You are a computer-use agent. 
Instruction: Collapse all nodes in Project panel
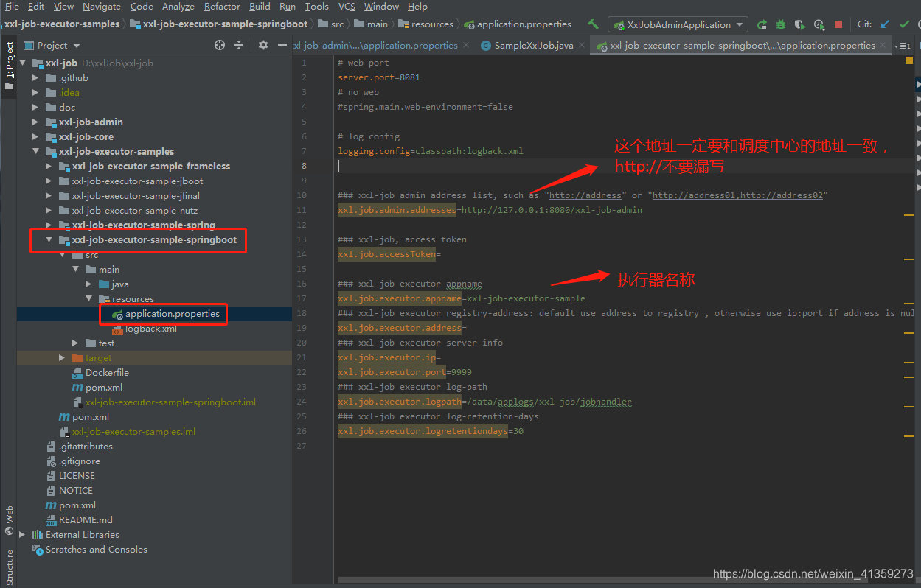239,45
